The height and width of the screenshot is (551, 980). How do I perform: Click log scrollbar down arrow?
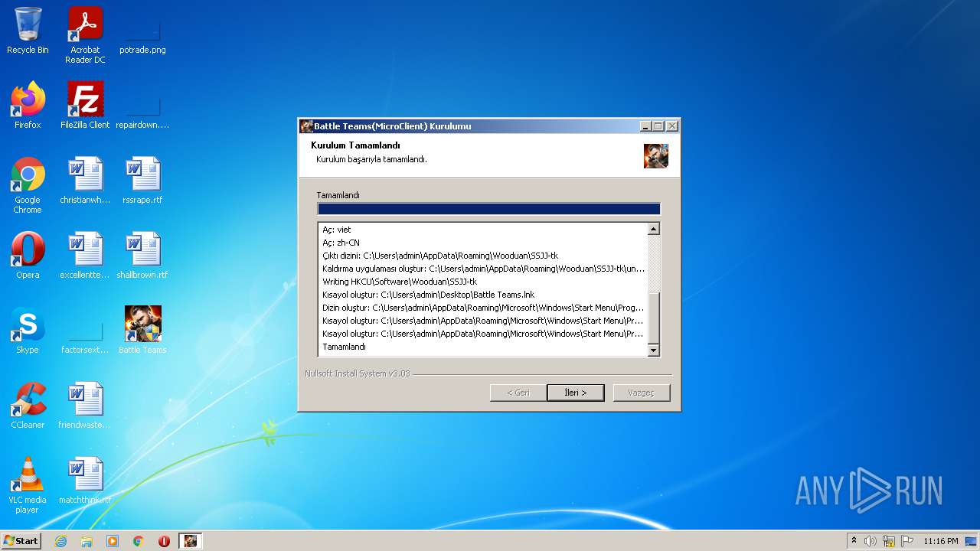point(654,350)
